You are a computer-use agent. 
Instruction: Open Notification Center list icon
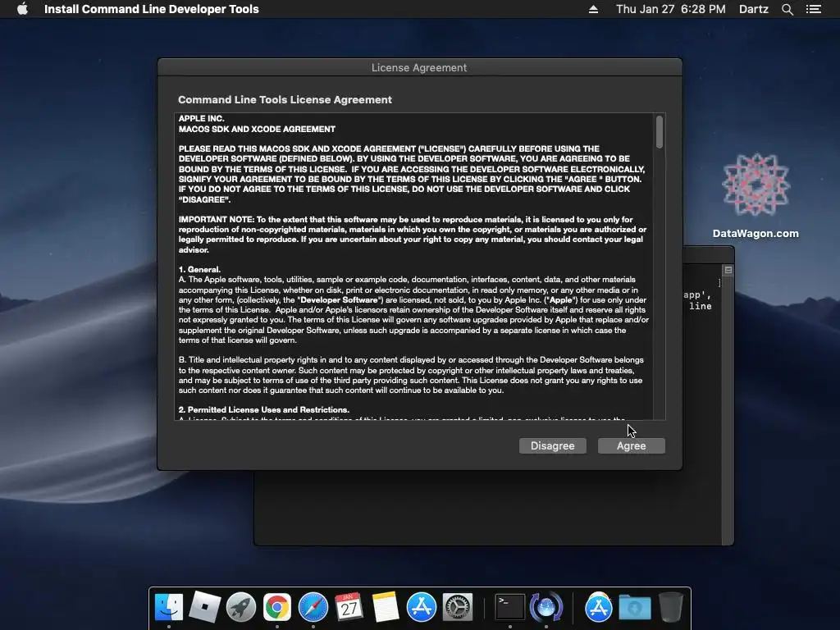click(813, 9)
